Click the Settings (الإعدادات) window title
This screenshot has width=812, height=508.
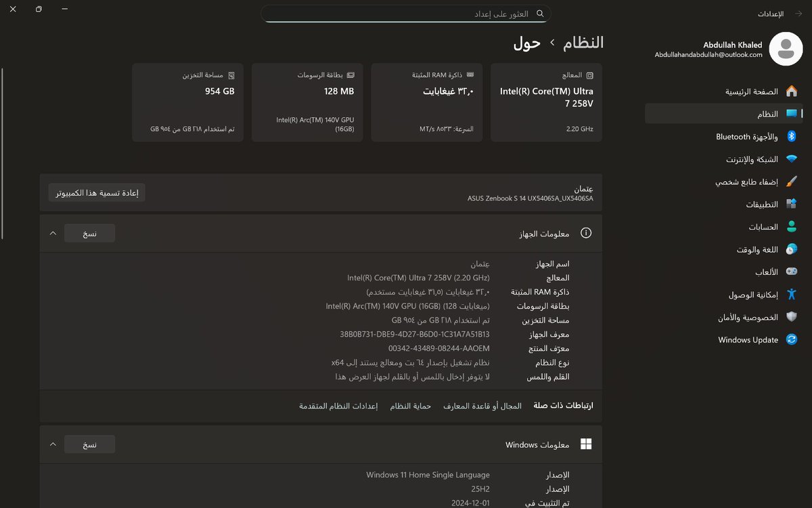pyautogui.click(x=770, y=14)
